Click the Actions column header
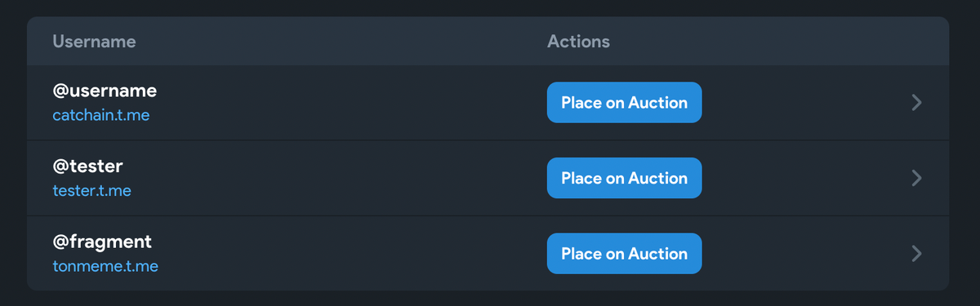 tap(578, 41)
